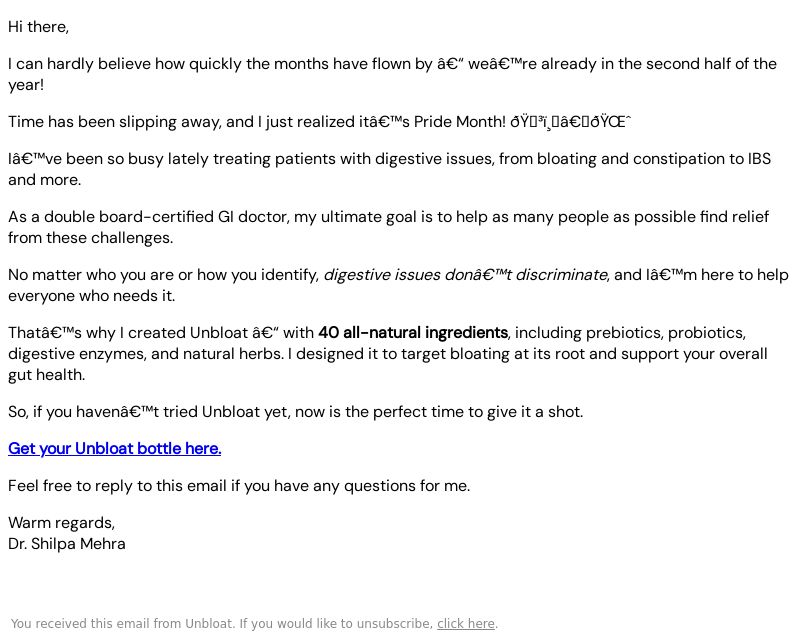The width and height of the screenshot is (800, 635).
Task: Click the word 'IBS' in the patients paragraph
Action: tap(759, 159)
